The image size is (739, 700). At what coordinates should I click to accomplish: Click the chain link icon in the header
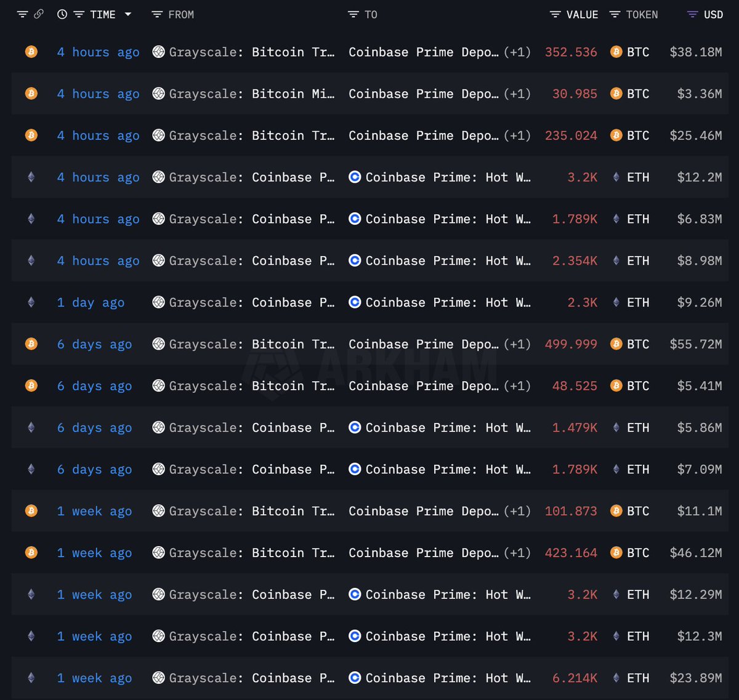click(x=39, y=14)
